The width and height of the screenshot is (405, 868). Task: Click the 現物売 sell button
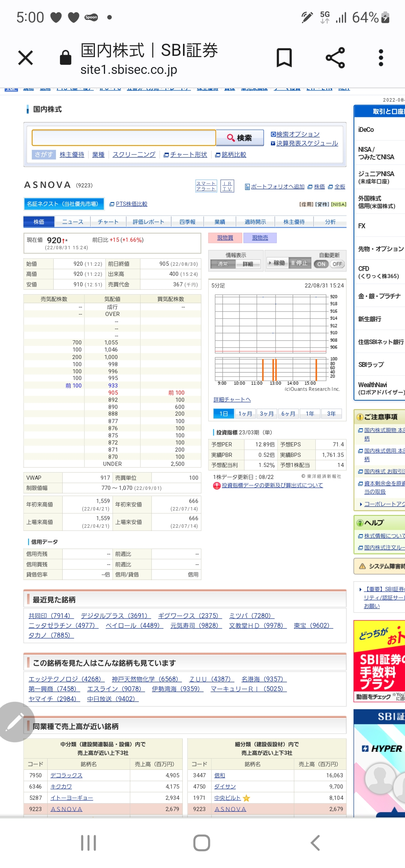pos(260,238)
